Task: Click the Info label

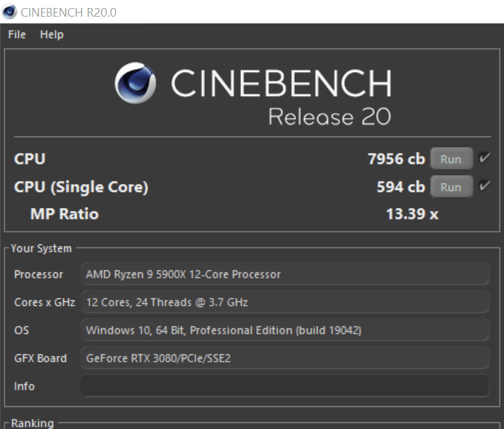Action: pyautogui.click(x=24, y=386)
